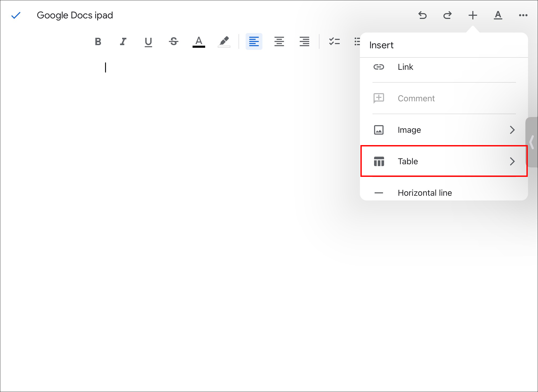Viewport: 538px width, 392px height.
Task: Pull out the side panel handle
Action: pos(532,142)
